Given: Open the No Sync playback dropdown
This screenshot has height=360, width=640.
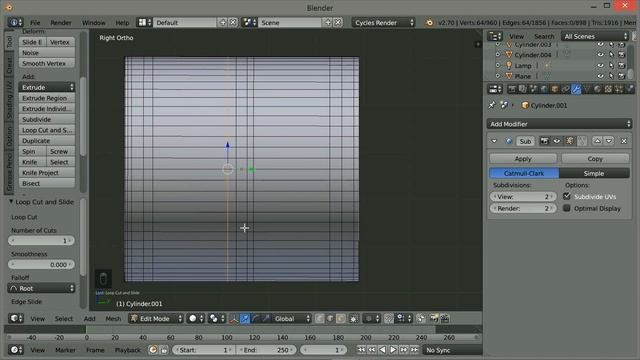Looking at the screenshot, I should click(x=452, y=350).
